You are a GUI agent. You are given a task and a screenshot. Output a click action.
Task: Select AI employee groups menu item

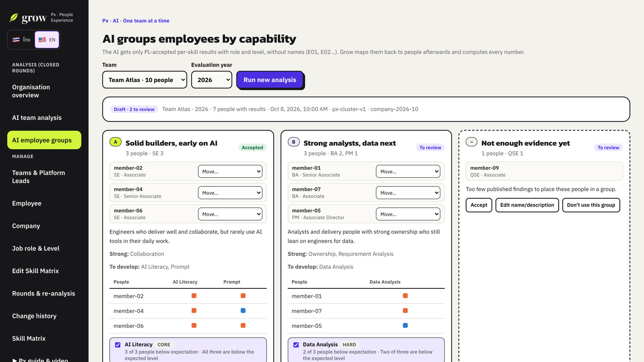click(x=44, y=140)
